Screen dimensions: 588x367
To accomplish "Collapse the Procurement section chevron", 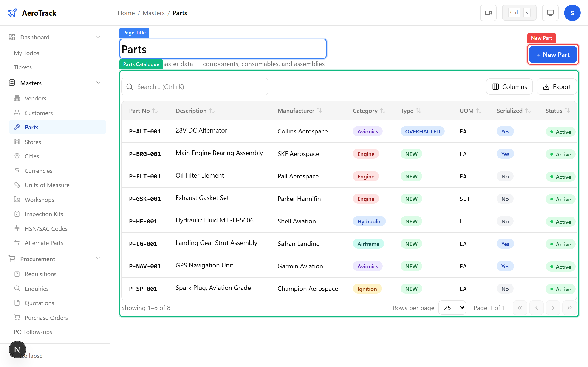I will [x=98, y=259].
